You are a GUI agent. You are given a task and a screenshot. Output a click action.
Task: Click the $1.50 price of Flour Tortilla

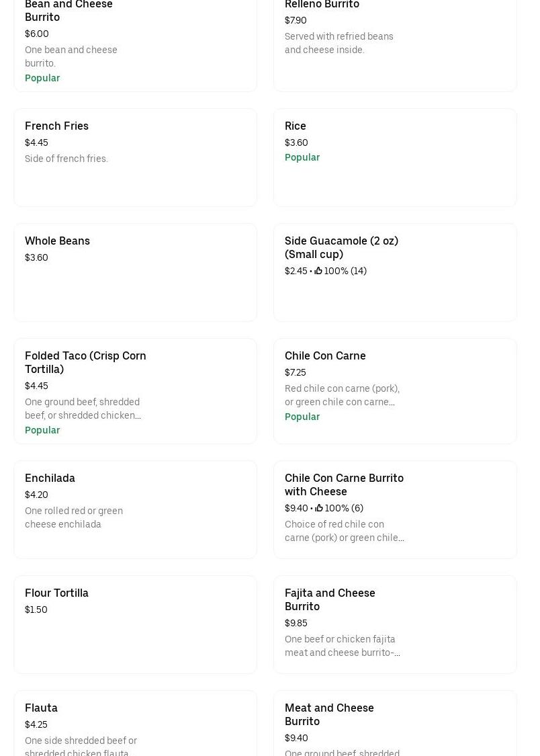point(36,610)
